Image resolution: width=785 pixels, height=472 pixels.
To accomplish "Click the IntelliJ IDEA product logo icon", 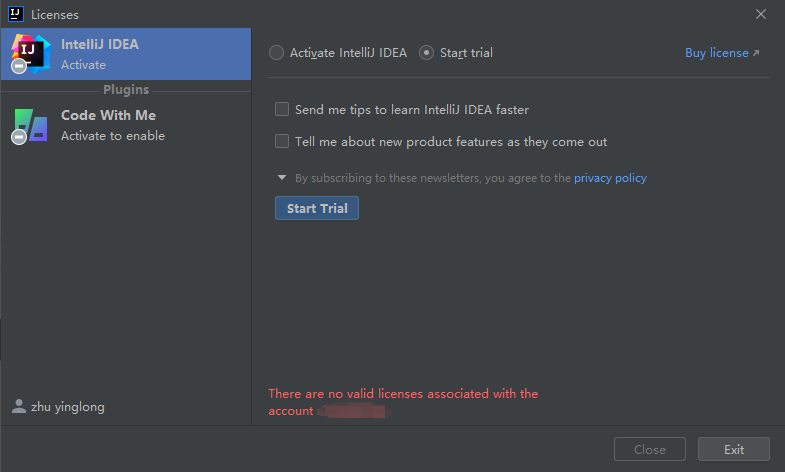I will click(30, 53).
